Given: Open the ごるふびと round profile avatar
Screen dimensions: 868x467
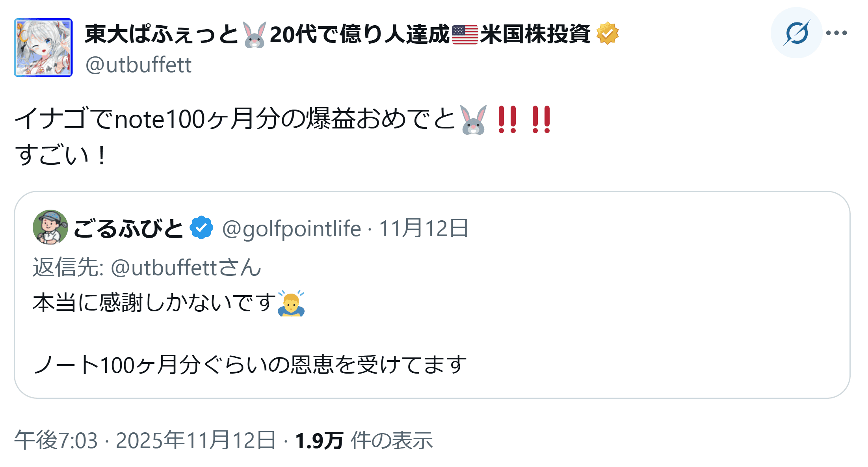Looking at the screenshot, I should coord(50,227).
